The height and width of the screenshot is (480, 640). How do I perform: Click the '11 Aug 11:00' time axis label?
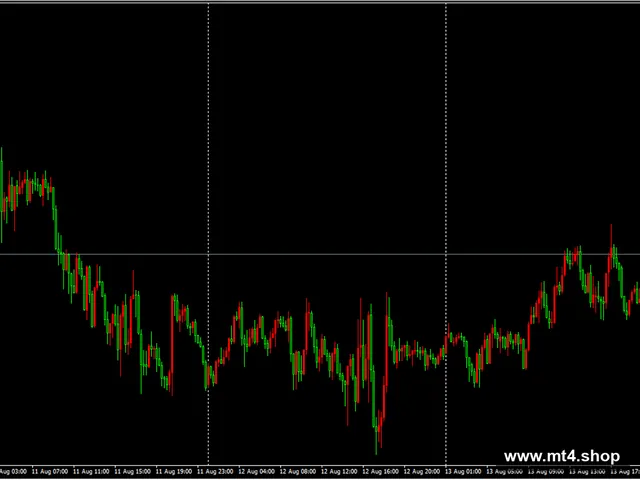[x=91, y=472]
